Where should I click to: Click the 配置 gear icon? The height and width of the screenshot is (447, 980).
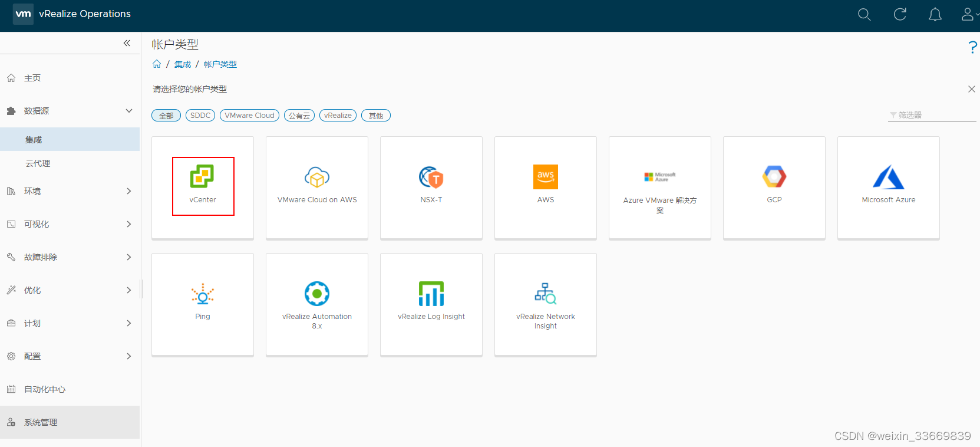[11, 356]
